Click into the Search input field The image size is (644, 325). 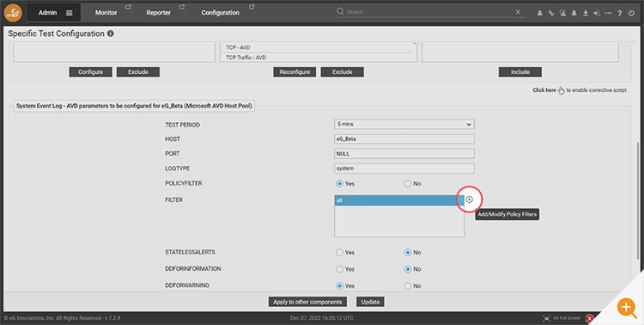429,12
